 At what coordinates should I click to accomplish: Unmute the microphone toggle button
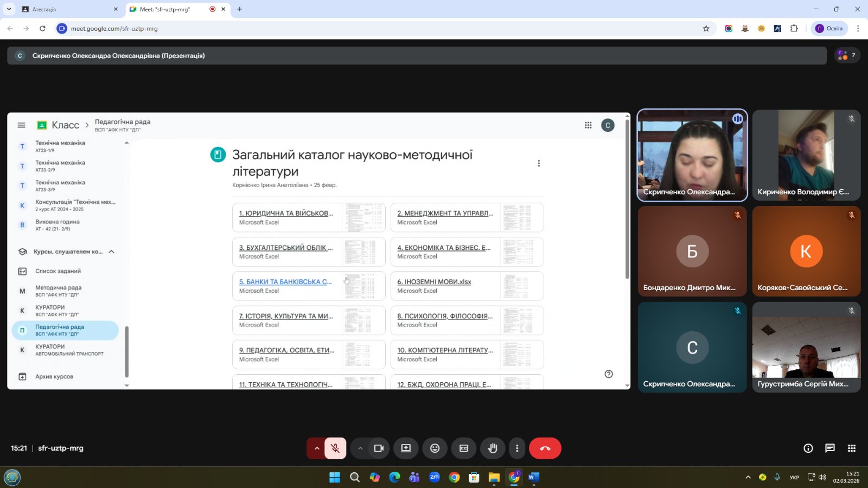click(335, 448)
